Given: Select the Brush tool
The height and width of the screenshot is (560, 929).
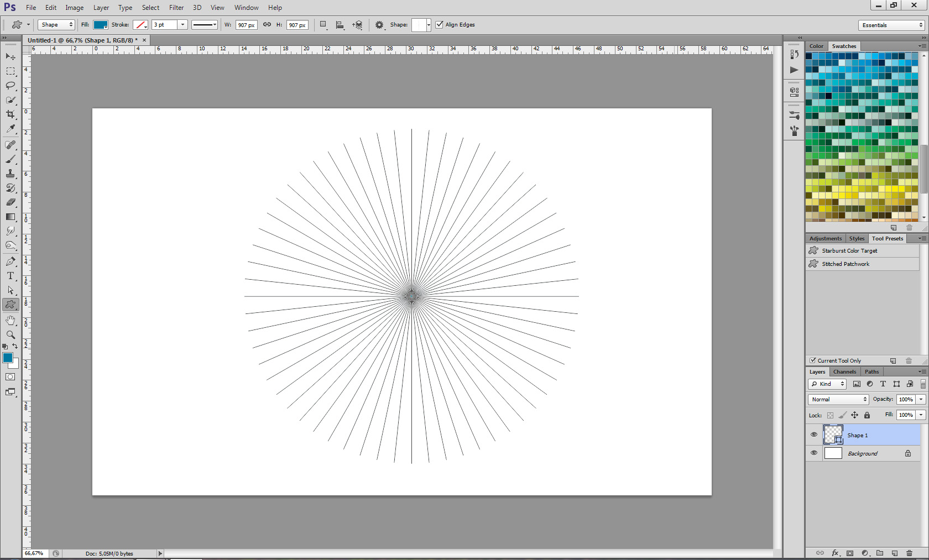Looking at the screenshot, I should click(11, 159).
